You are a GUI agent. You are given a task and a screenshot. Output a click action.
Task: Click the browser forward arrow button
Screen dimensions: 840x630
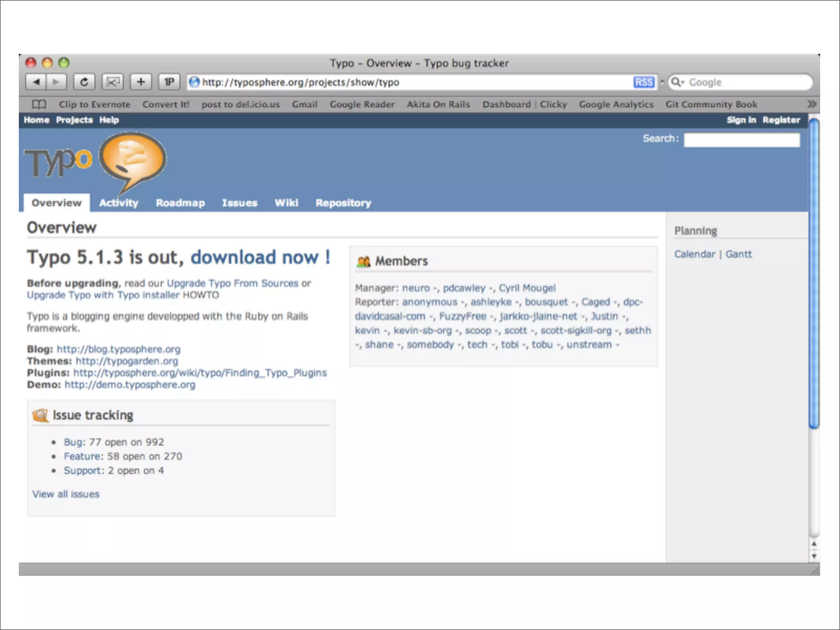click(x=56, y=82)
